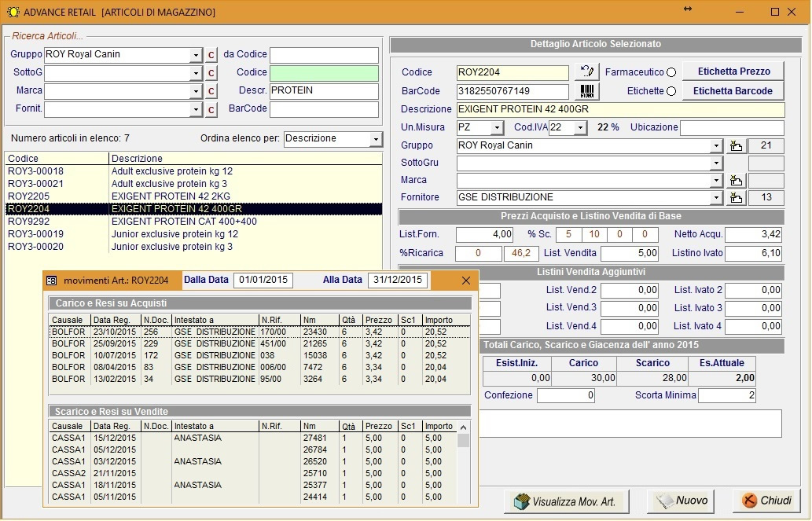The height and width of the screenshot is (521, 812).
Task: Select article row ROY3-00018 Adult exclusive protein kg 12
Action: [193, 171]
